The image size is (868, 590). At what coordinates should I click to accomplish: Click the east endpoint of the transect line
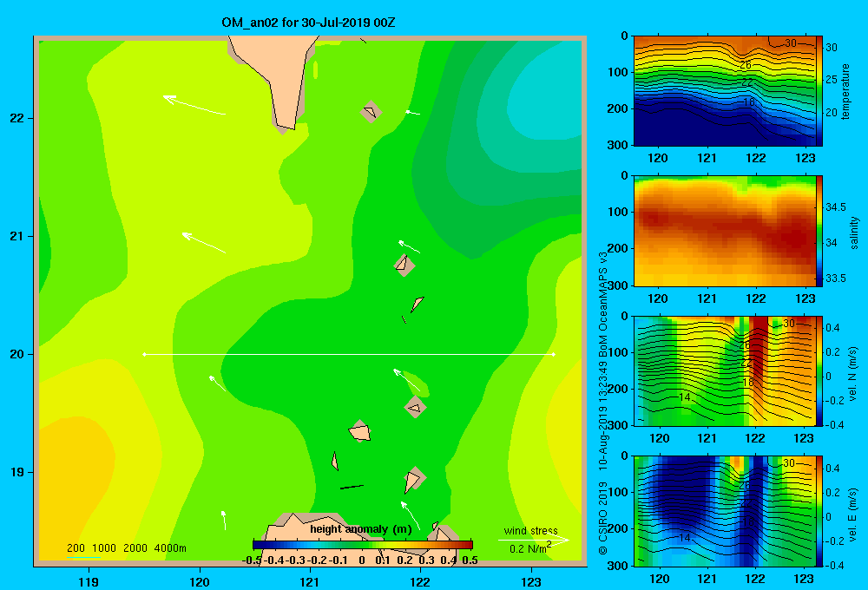point(554,354)
